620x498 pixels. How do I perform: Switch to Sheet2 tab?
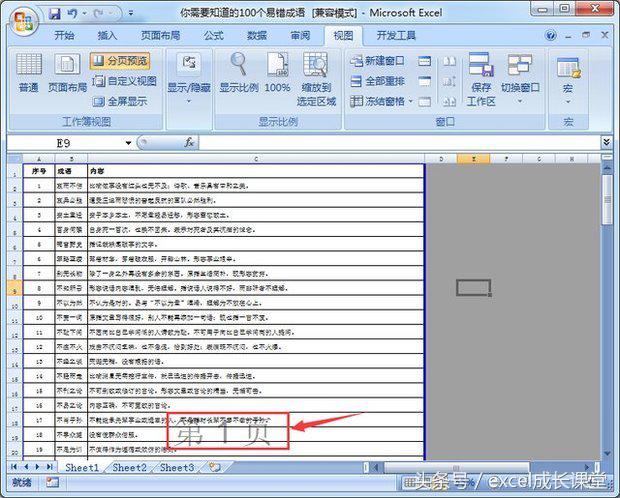point(130,468)
